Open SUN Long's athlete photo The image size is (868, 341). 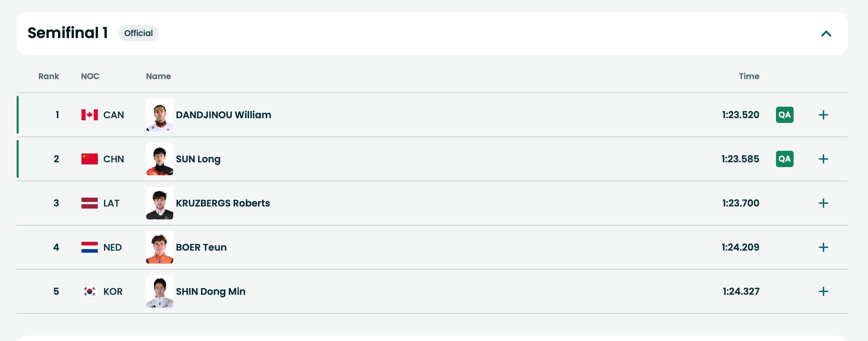click(160, 159)
